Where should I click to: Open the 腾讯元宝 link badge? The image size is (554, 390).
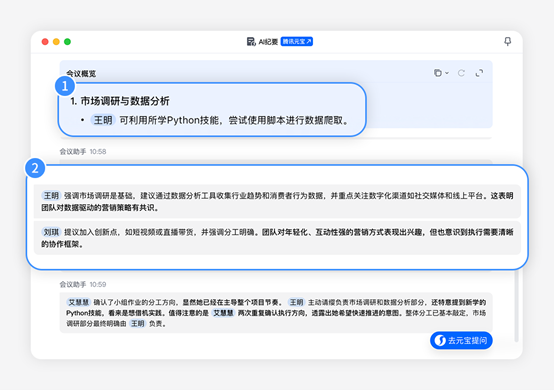[x=297, y=42]
